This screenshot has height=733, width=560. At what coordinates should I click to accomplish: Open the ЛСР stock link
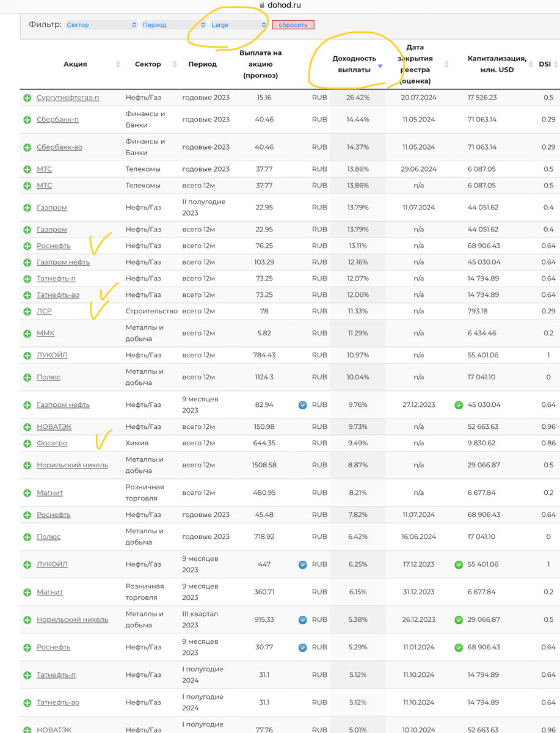(43, 312)
